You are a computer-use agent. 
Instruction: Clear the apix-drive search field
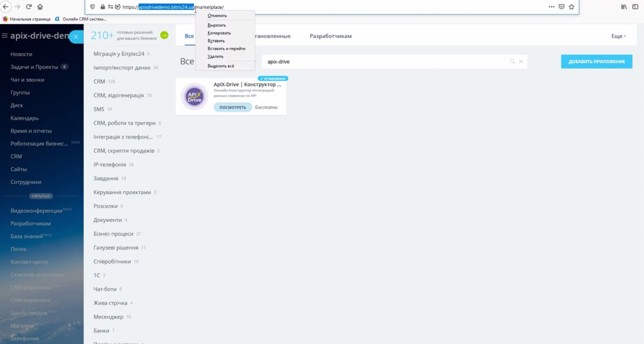(521, 61)
